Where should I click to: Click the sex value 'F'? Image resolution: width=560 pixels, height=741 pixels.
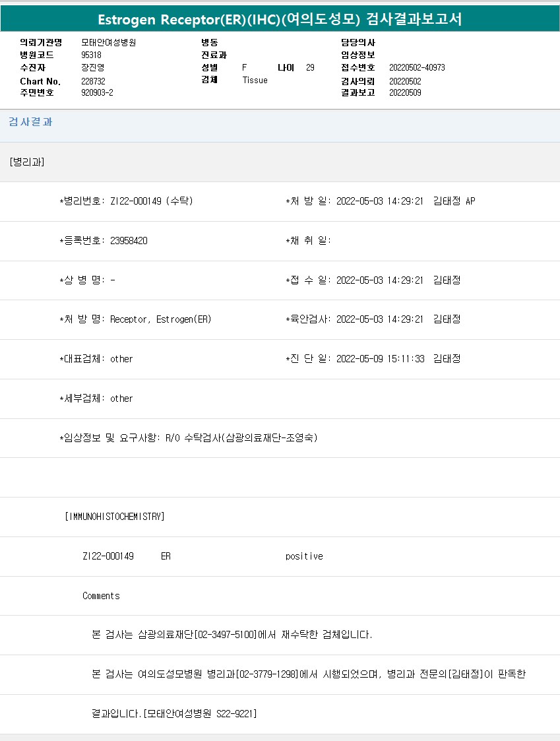[244, 67]
